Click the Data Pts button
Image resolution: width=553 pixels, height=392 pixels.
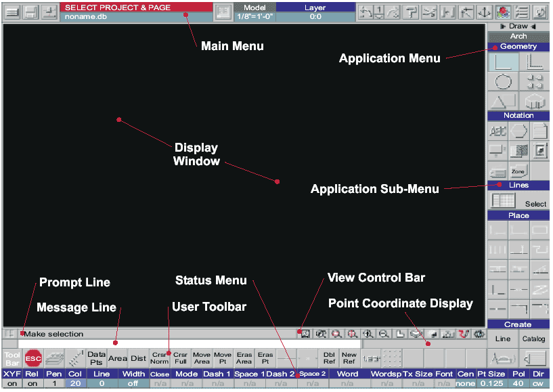(x=97, y=358)
